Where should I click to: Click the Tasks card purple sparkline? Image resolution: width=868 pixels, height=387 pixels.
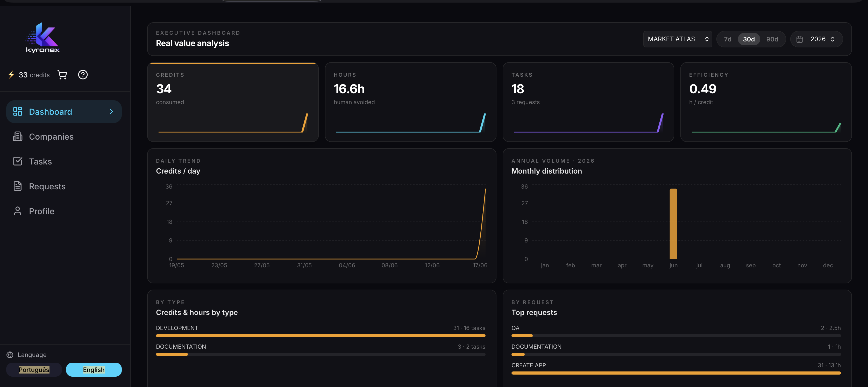588,123
